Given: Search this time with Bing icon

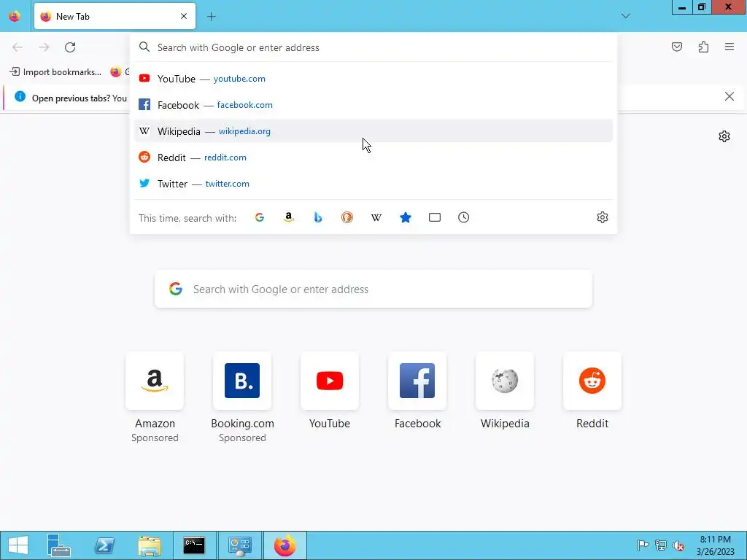Looking at the screenshot, I should [318, 217].
